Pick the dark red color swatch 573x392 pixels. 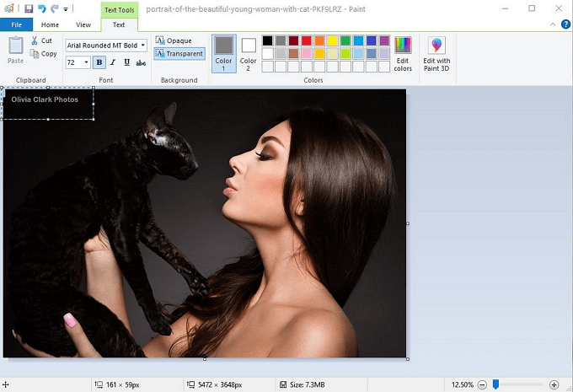tap(293, 40)
